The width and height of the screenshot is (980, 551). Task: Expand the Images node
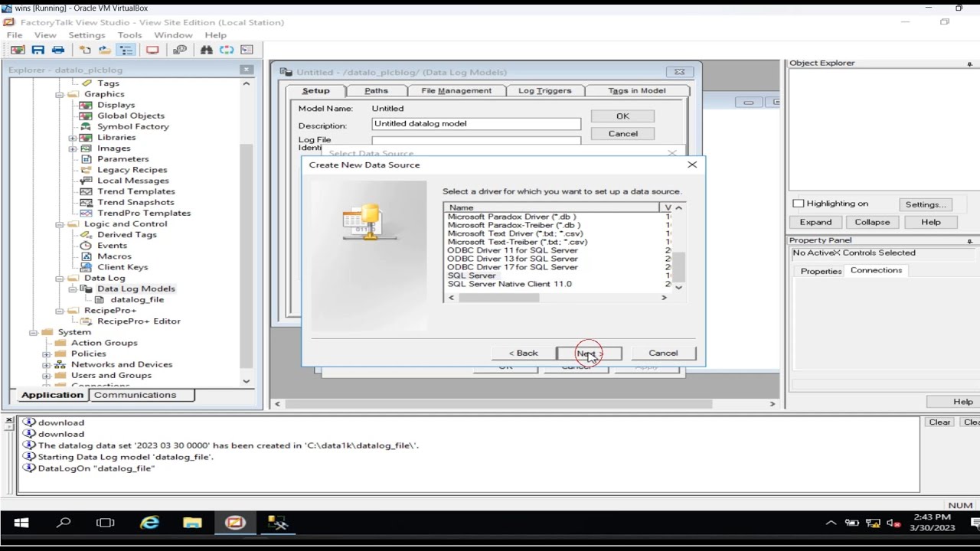(73, 148)
